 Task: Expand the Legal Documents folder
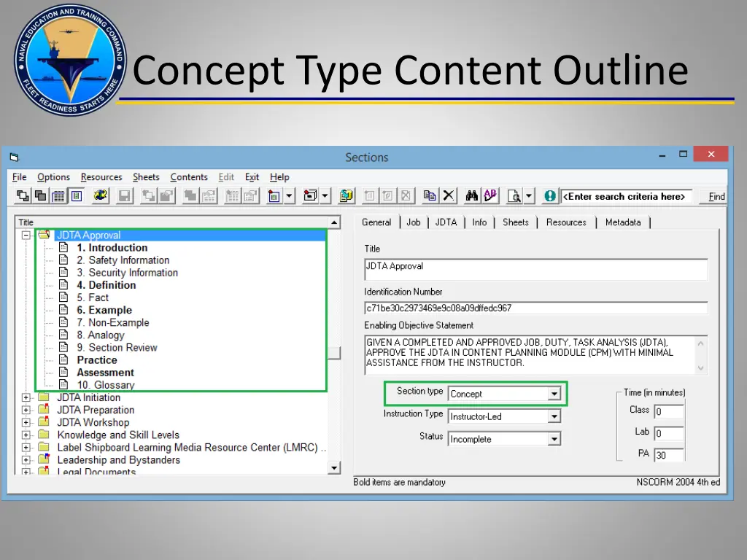[26, 471]
